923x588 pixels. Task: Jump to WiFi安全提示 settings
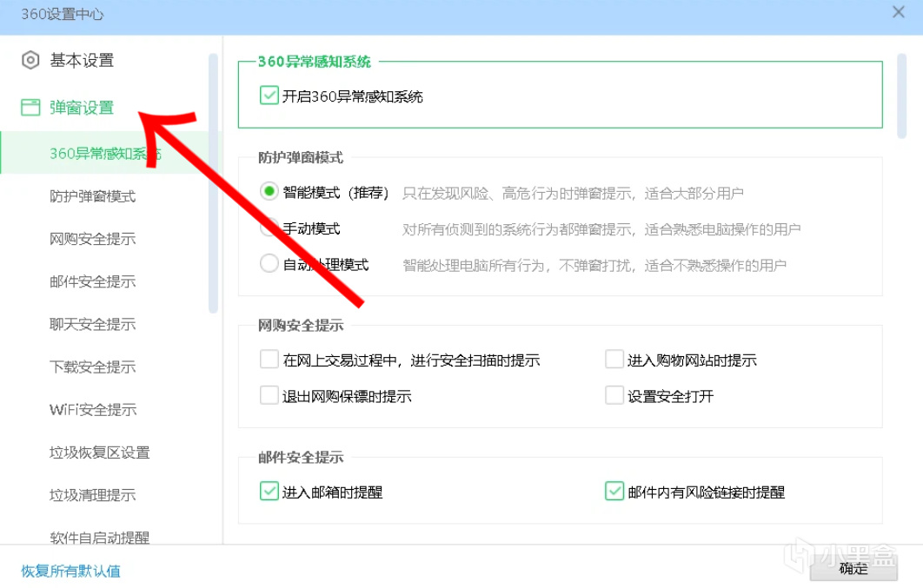[93, 410]
